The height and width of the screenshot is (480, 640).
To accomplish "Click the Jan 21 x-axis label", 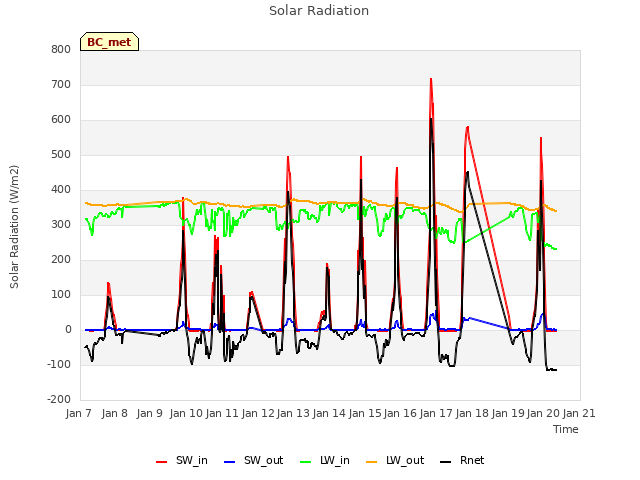I will pos(579,413).
